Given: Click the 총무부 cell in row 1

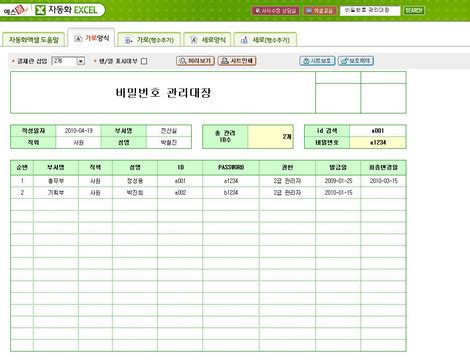Looking at the screenshot, I should tap(56, 181).
